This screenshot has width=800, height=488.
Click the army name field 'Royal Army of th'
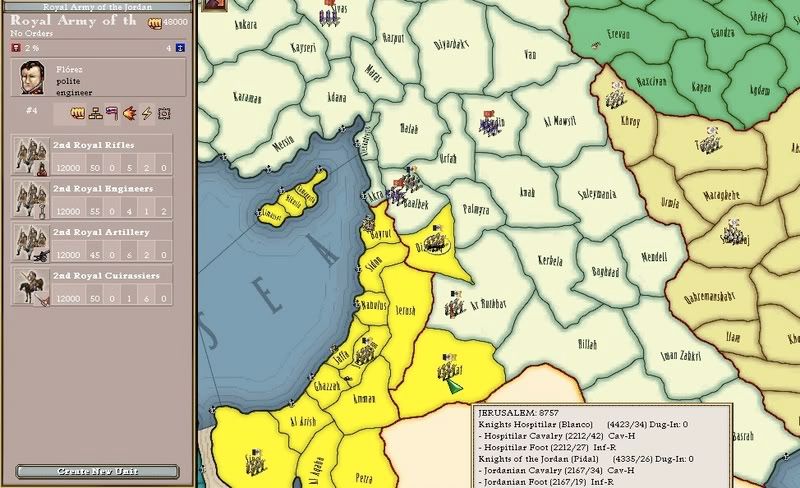(73, 20)
